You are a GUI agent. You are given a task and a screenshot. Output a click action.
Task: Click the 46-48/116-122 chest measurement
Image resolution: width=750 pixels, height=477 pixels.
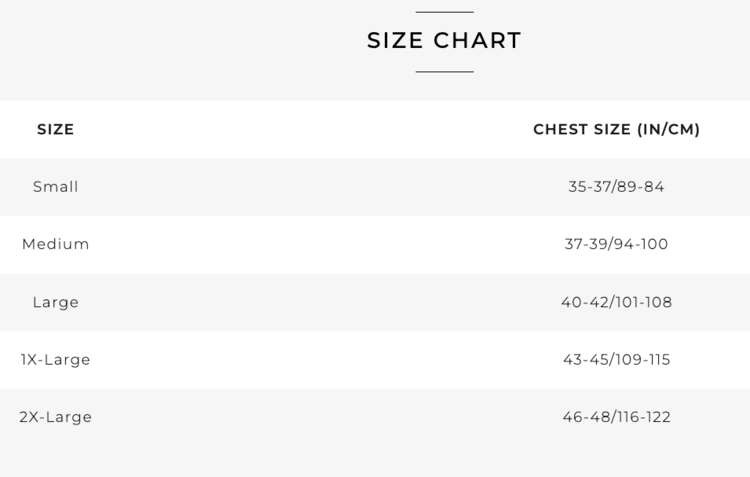tap(616, 417)
